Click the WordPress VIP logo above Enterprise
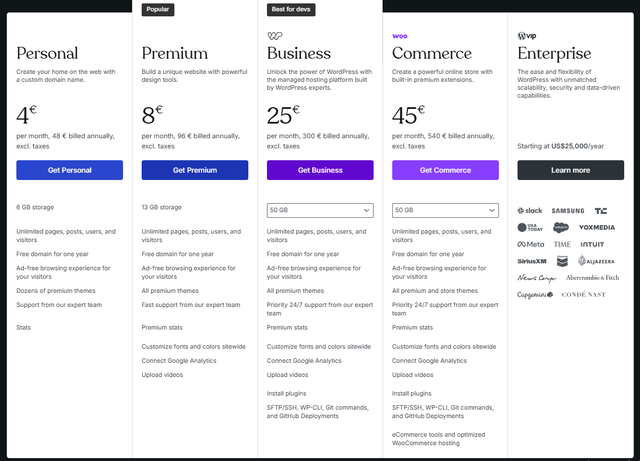 click(x=527, y=36)
